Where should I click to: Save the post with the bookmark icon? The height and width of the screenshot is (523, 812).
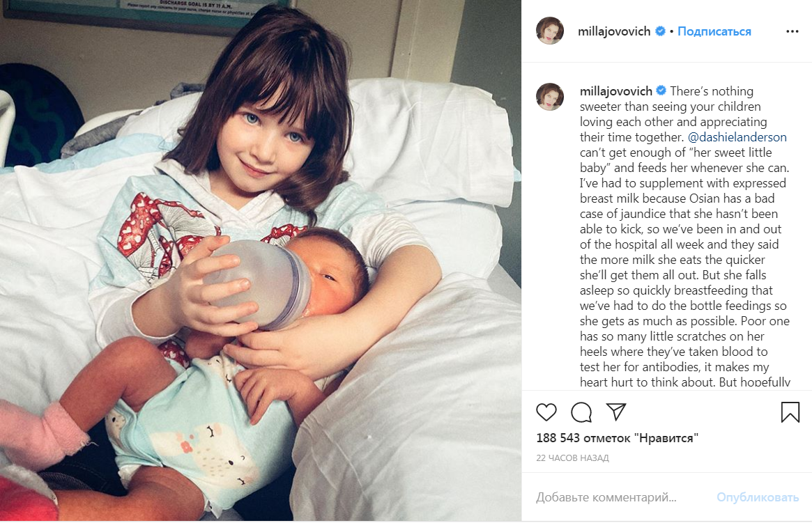tap(790, 412)
